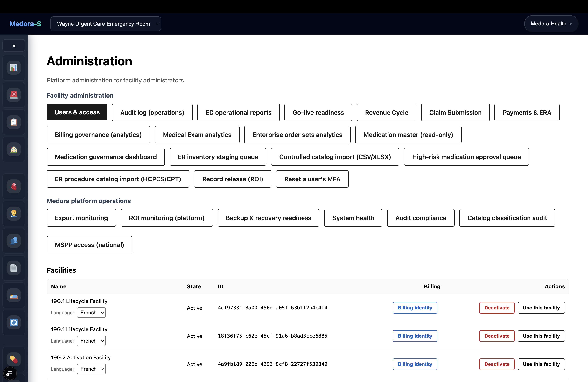
Task: Open Export monitoring
Action: click(81, 218)
